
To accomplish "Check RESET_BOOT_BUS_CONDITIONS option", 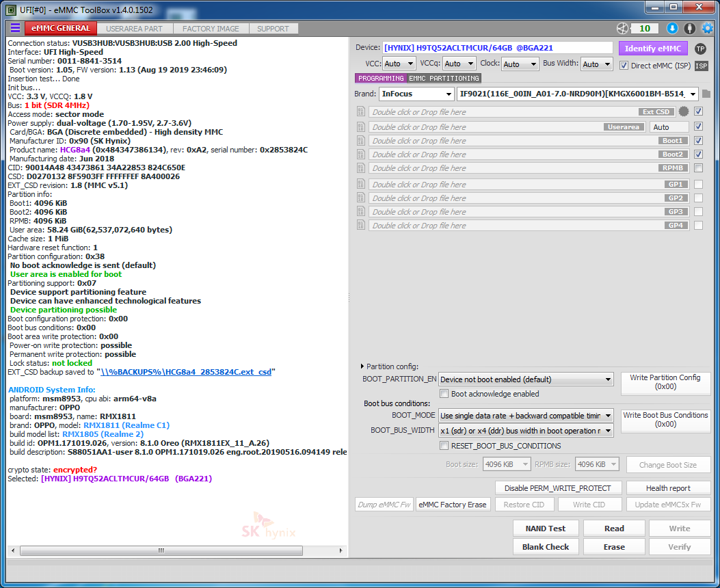I will (444, 446).
